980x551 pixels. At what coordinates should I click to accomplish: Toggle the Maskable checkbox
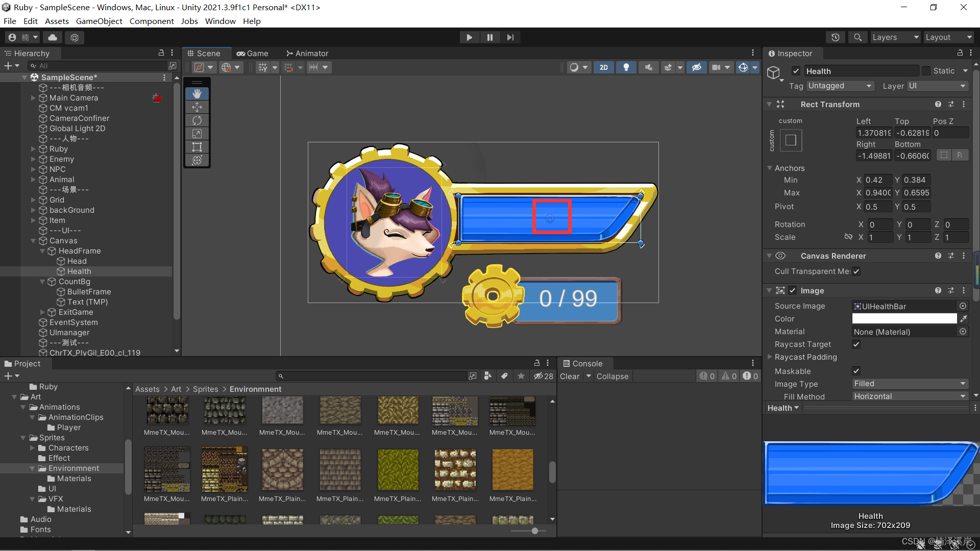(x=856, y=371)
